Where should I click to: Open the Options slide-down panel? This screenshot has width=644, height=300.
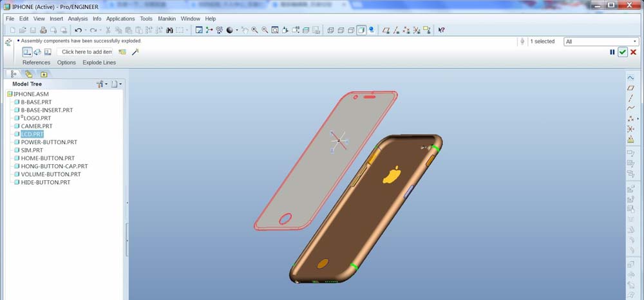point(66,62)
